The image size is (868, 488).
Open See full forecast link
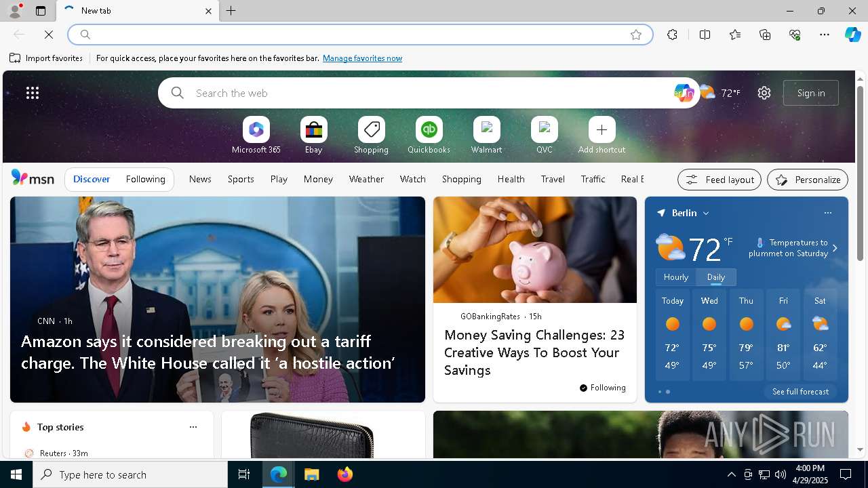(800, 392)
